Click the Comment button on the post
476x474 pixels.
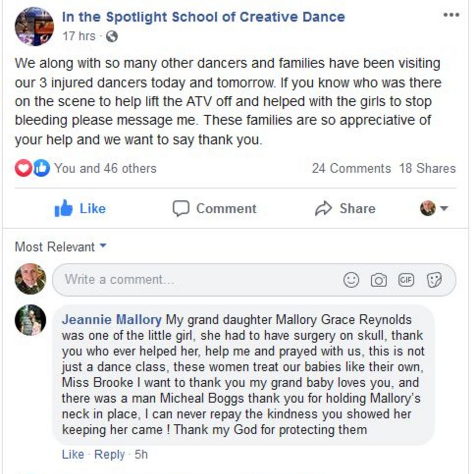[214, 209]
